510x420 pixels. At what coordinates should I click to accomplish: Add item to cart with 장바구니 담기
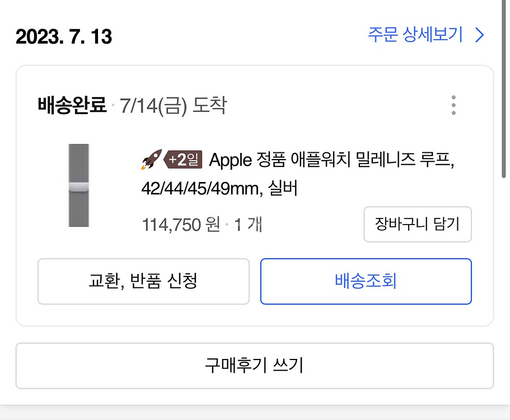[x=418, y=225]
